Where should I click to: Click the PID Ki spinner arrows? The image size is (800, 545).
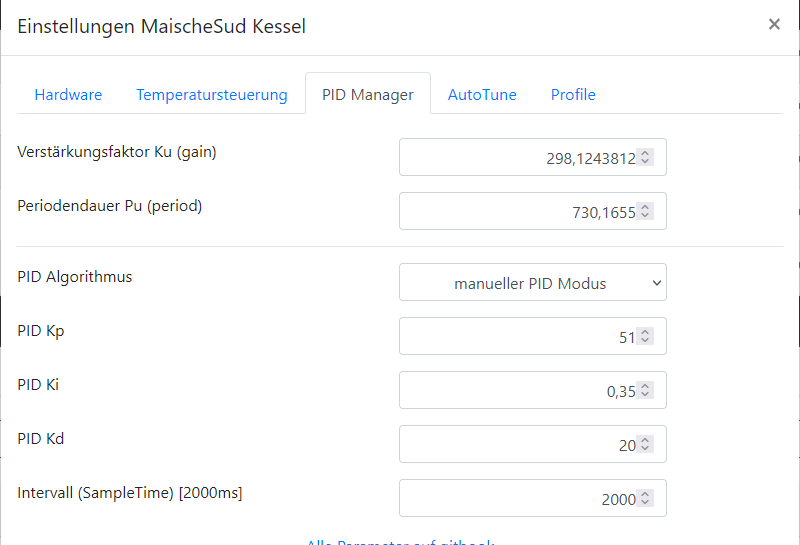[x=646, y=391]
